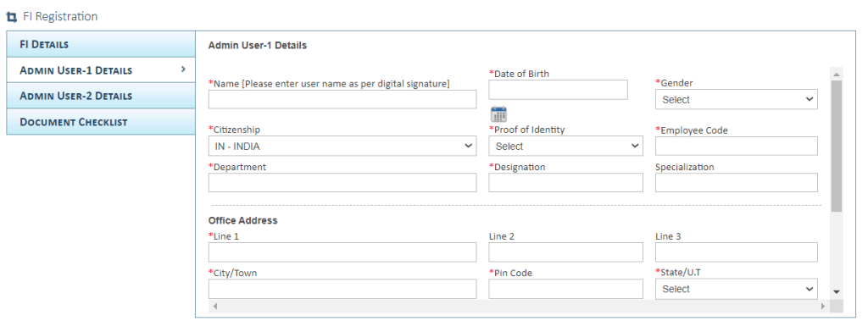This screenshot has height=332, width=868.
Task: Click the horizontal scrollbar right arrow
Action: pos(823,306)
